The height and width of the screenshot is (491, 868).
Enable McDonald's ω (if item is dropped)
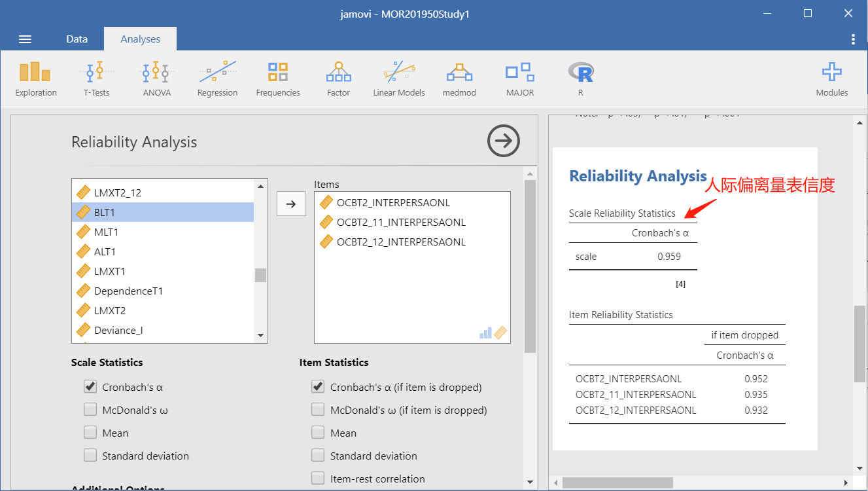[x=318, y=410]
